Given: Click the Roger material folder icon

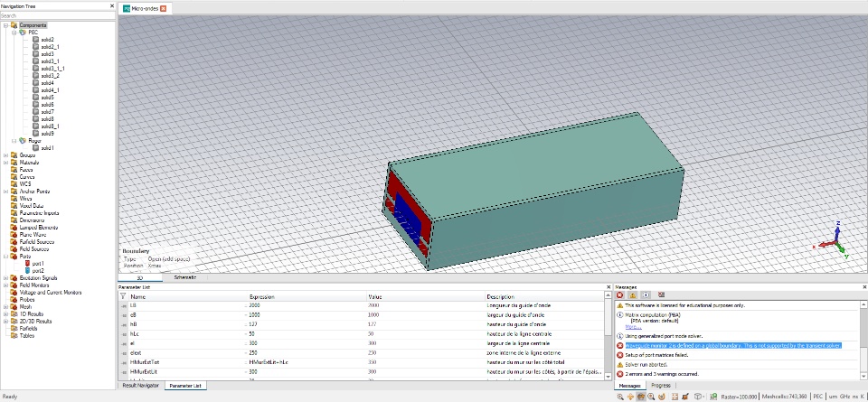Looking at the screenshot, I should 23,141.
